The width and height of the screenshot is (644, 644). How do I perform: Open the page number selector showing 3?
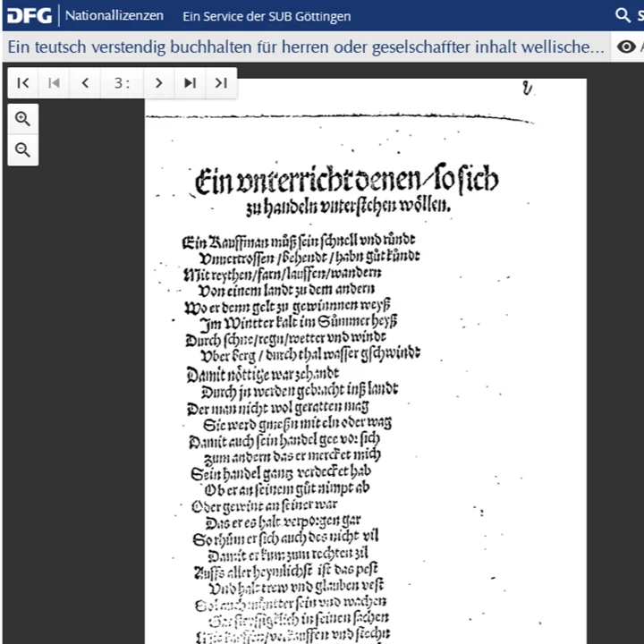pyautogui.click(x=122, y=83)
